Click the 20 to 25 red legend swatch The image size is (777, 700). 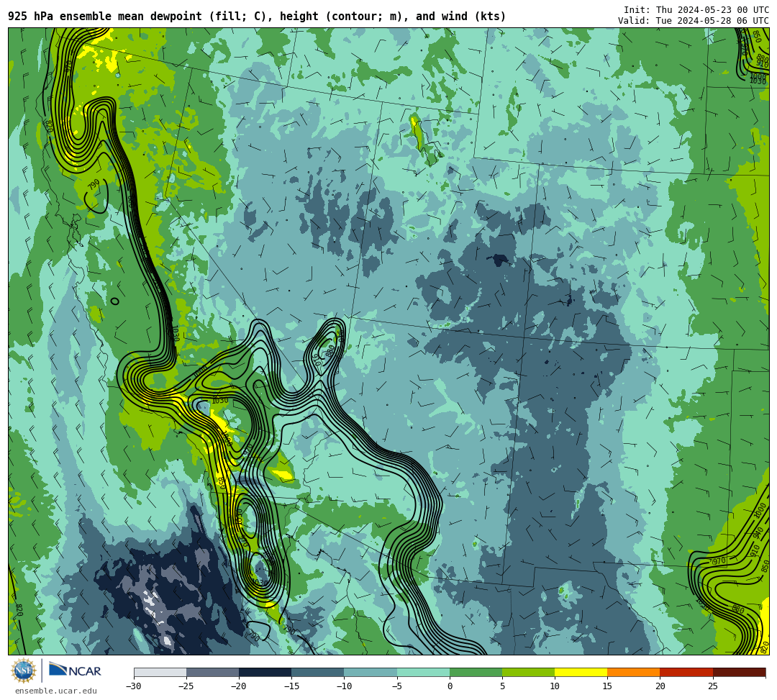[686, 672]
